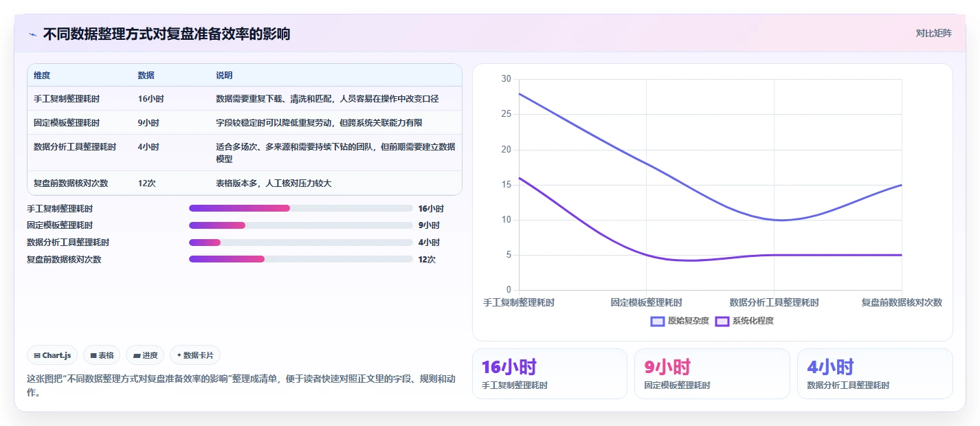Select the 进度 tag chip
This screenshot has height=426, width=980.
(x=145, y=355)
